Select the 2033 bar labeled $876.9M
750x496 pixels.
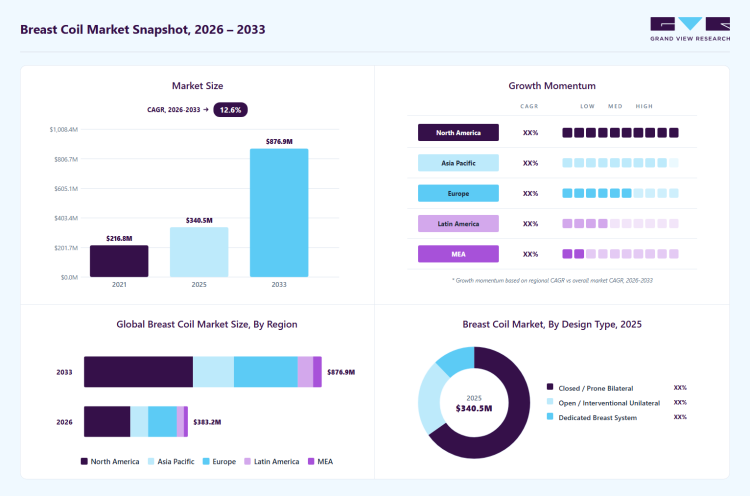coord(279,213)
